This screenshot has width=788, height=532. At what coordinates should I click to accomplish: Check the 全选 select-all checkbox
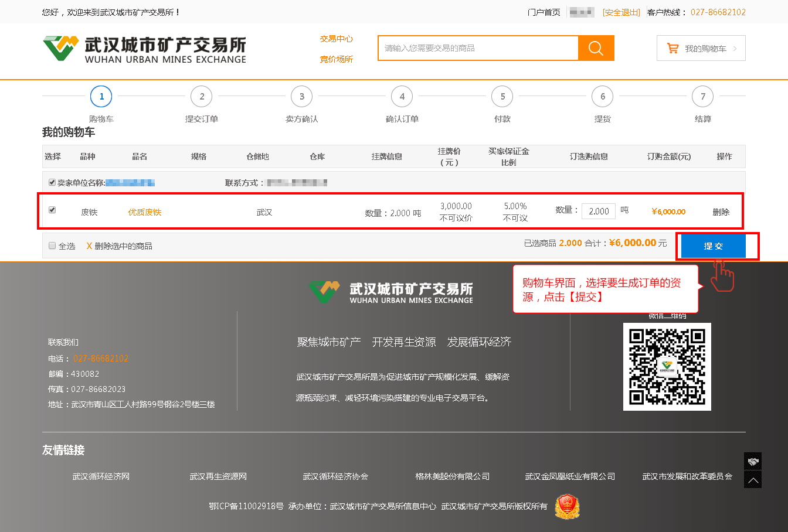52,246
